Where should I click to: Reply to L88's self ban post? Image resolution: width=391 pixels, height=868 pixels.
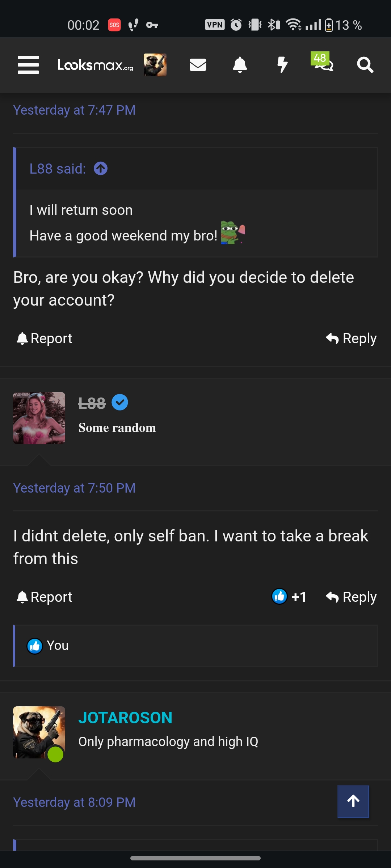click(351, 597)
